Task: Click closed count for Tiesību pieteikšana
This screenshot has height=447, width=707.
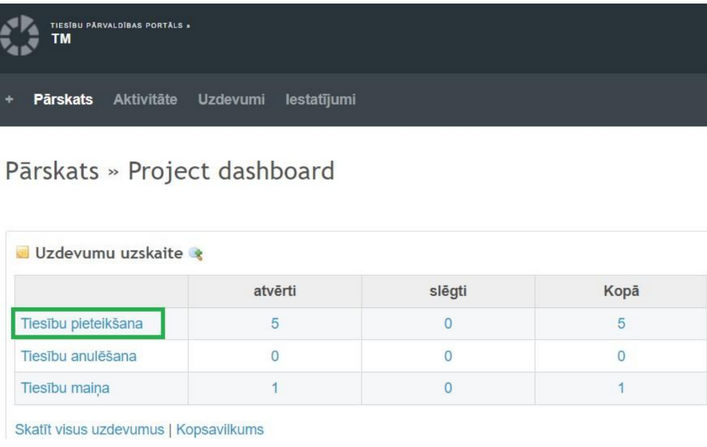Action: coord(448,324)
